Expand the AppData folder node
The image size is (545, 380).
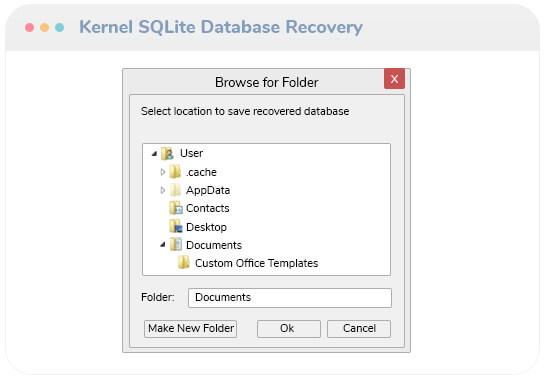click(x=162, y=190)
